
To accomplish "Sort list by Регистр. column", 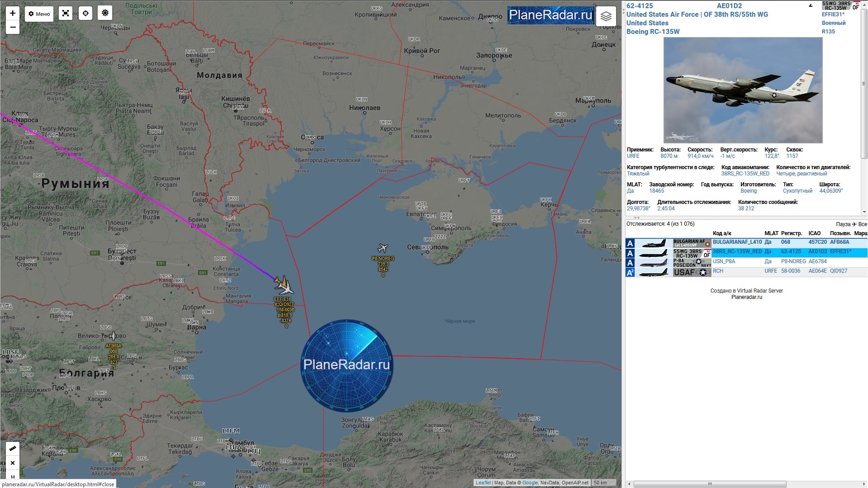I will pyautogui.click(x=792, y=233).
